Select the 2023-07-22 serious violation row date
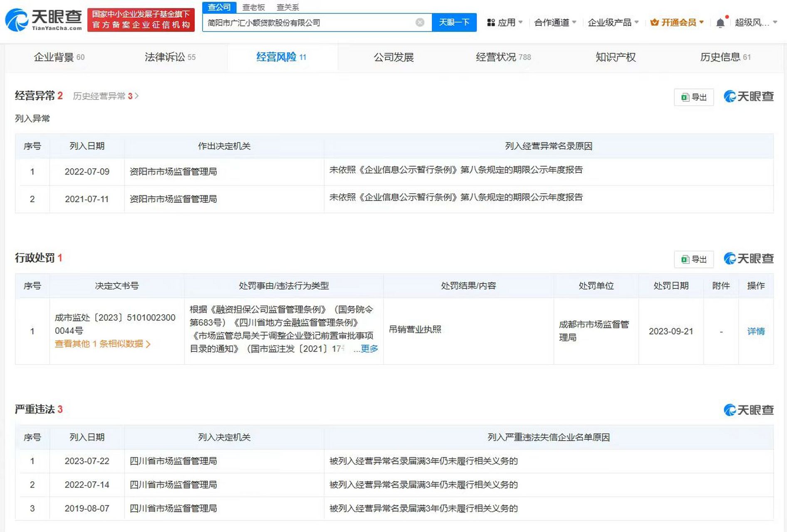Viewport: 787px width, 532px height. pos(87,461)
